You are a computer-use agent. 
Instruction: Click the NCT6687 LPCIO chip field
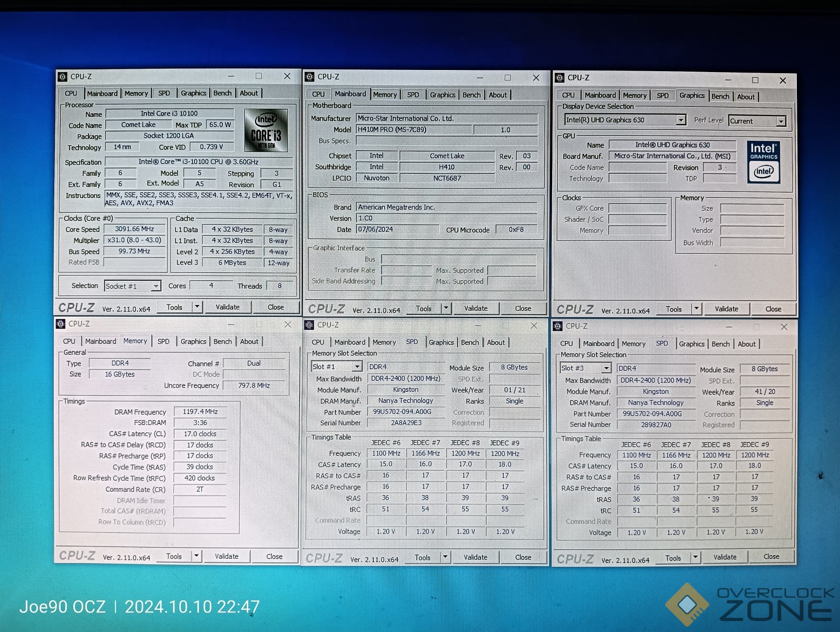click(x=447, y=178)
